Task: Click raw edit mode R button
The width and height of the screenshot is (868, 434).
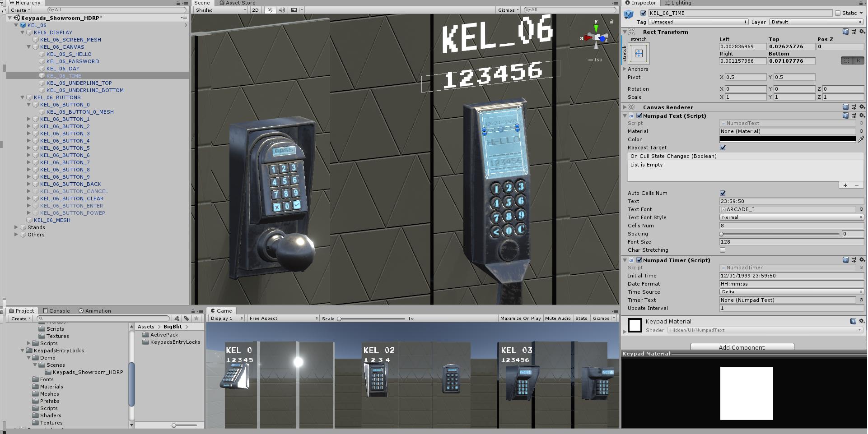Action: (x=858, y=60)
